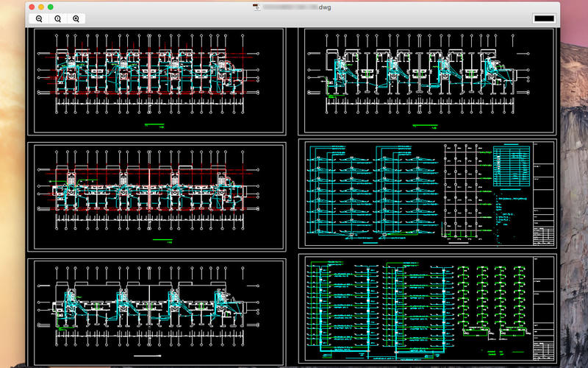Reset zoom to actual size magnifier
The height and width of the screenshot is (368, 588).
point(57,18)
